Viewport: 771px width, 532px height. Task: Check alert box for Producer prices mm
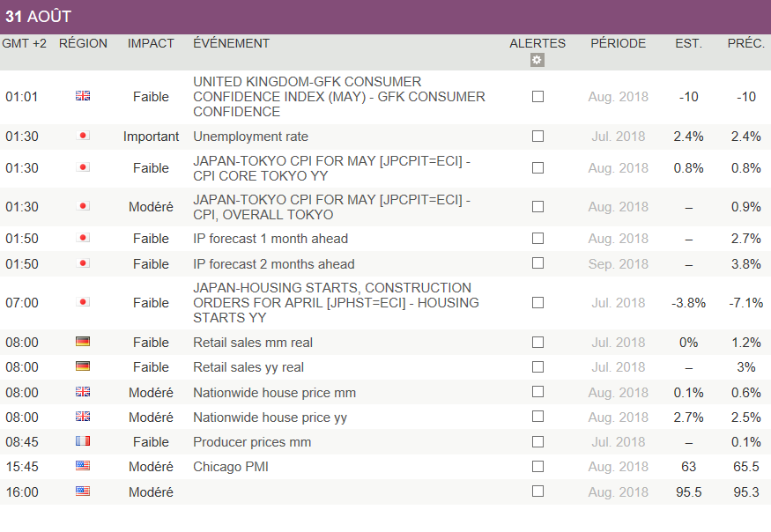tap(537, 442)
